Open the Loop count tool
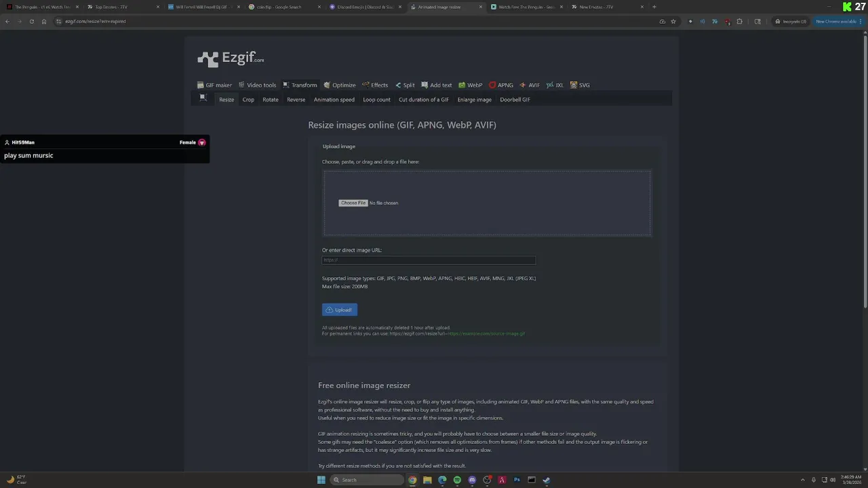Viewport: 868px width, 488px height. click(x=376, y=100)
